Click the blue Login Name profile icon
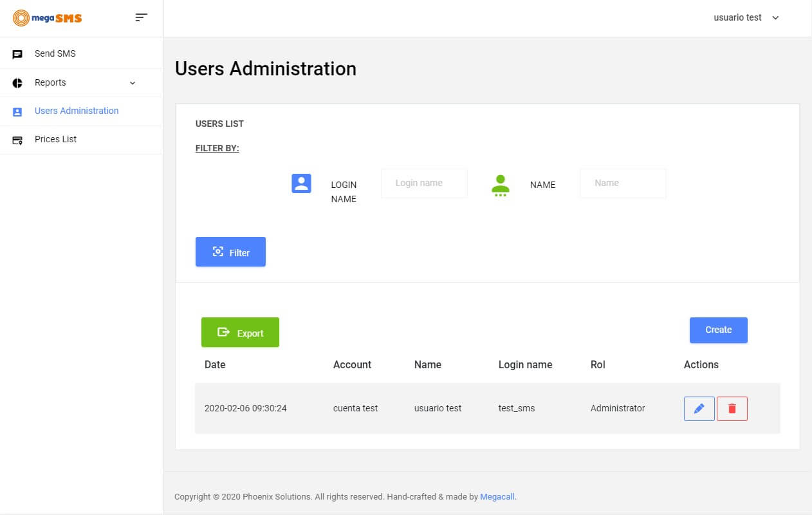 pyautogui.click(x=301, y=183)
